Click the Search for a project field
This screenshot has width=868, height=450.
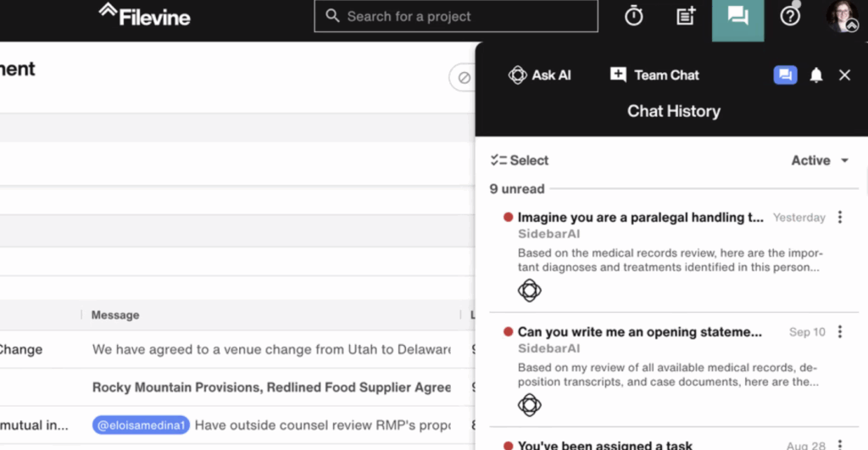[456, 16]
